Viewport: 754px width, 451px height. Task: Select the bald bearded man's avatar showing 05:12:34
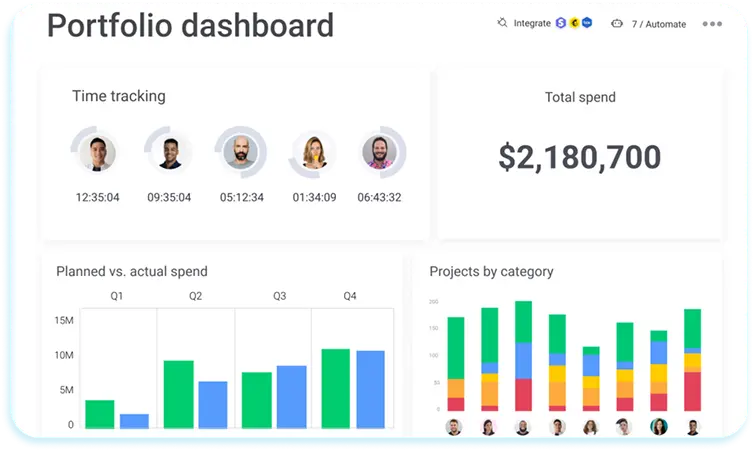[241, 153]
